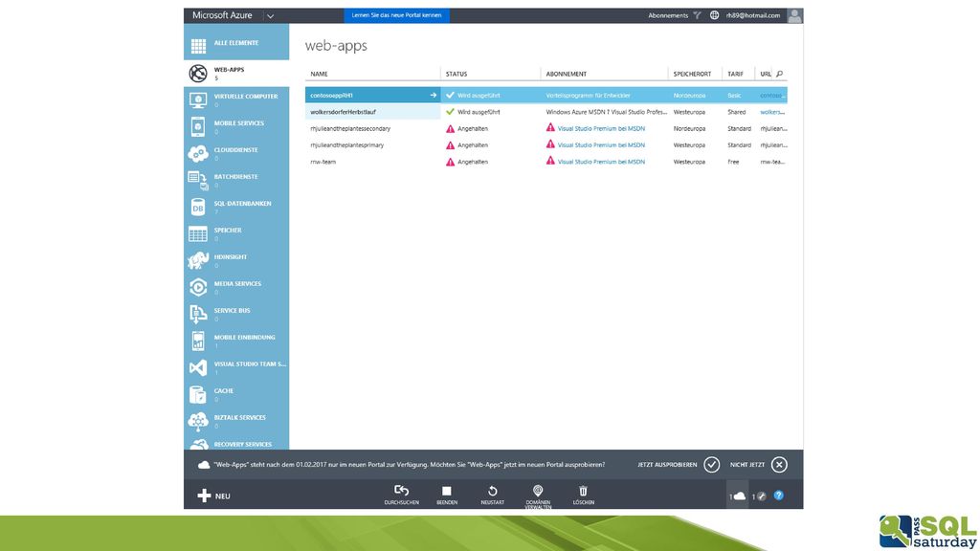Click the 'Angehalten' status in rnw-team row
The image size is (980, 551).
pyautogui.click(x=473, y=162)
